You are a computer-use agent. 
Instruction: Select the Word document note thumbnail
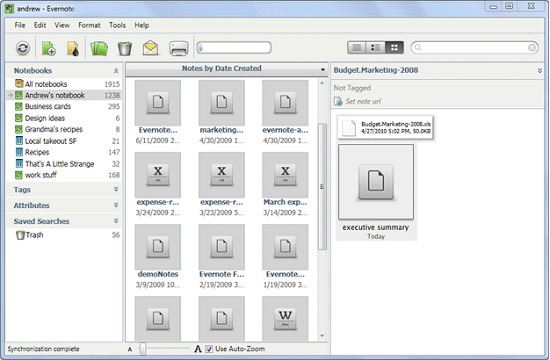[x=285, y=319]
